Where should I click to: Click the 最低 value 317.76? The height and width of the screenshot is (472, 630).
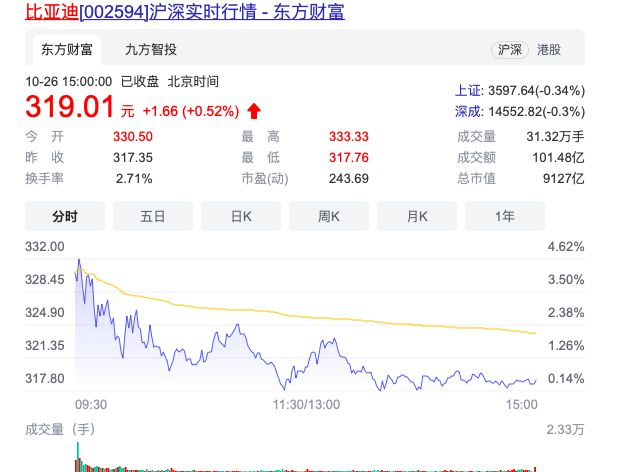click(x=349, y=157)
